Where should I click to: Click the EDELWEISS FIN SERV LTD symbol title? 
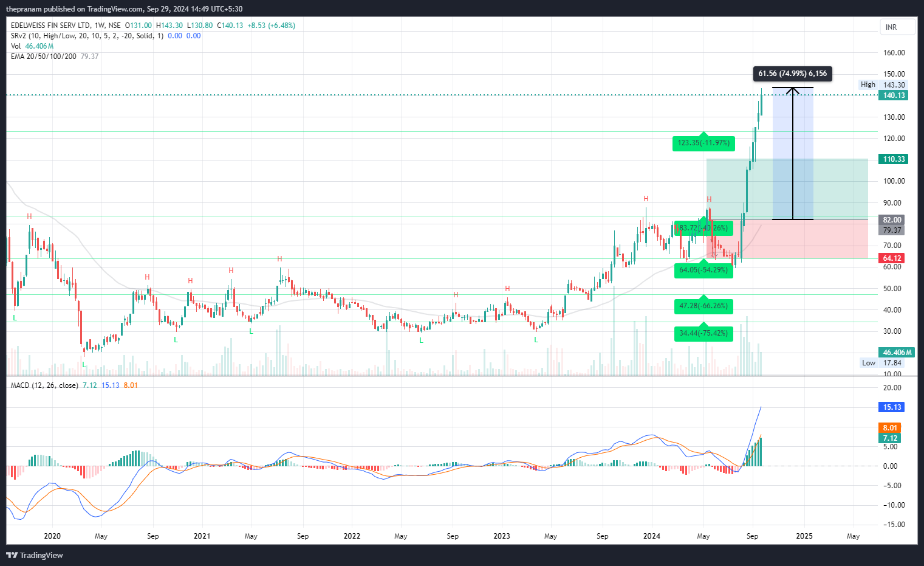pyautogui.click(x=50, y=26)
